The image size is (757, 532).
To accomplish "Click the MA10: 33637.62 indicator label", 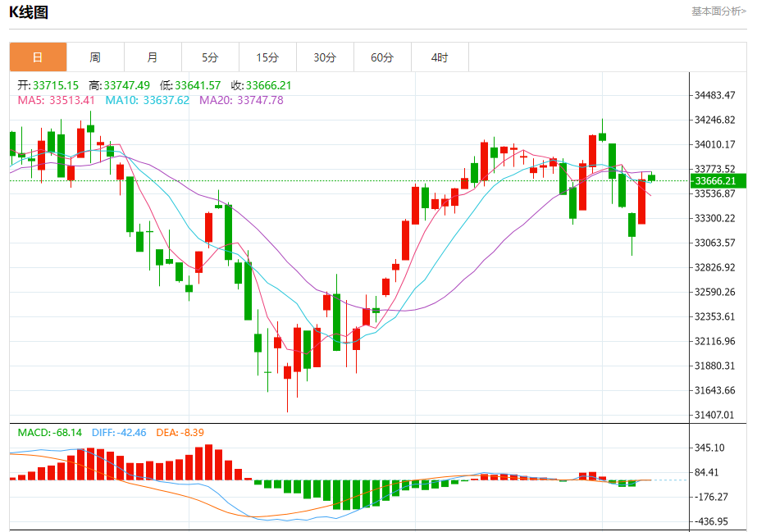I will click(x=148, y=100).
